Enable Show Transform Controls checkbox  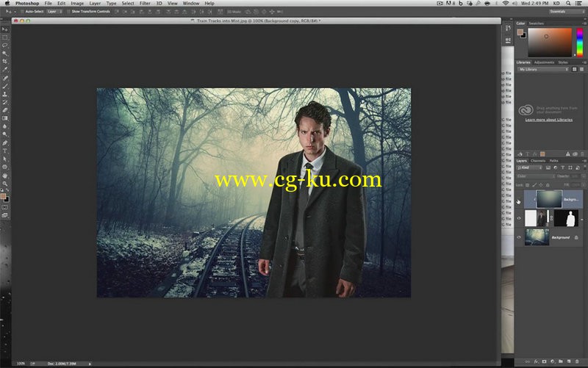coord(68,12)
